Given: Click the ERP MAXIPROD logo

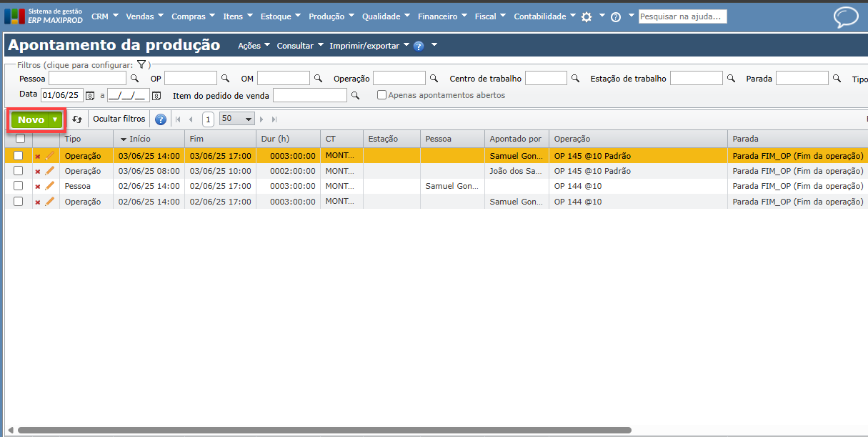Looking at the screenshot, I should pos(44,16).
